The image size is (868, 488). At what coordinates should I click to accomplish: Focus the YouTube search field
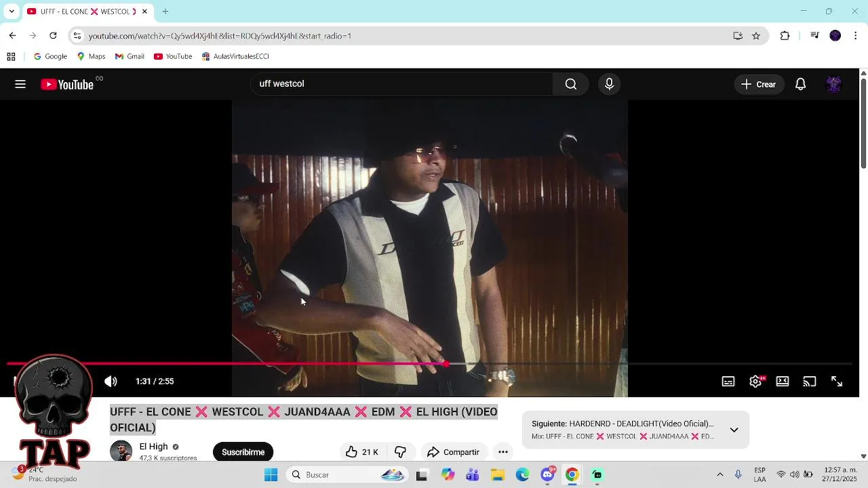[401, 84]
